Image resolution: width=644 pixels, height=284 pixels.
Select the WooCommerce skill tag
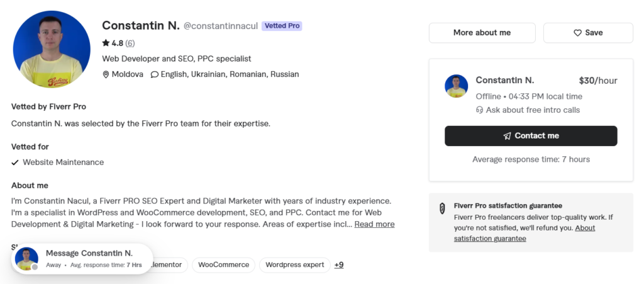[223, 265]
